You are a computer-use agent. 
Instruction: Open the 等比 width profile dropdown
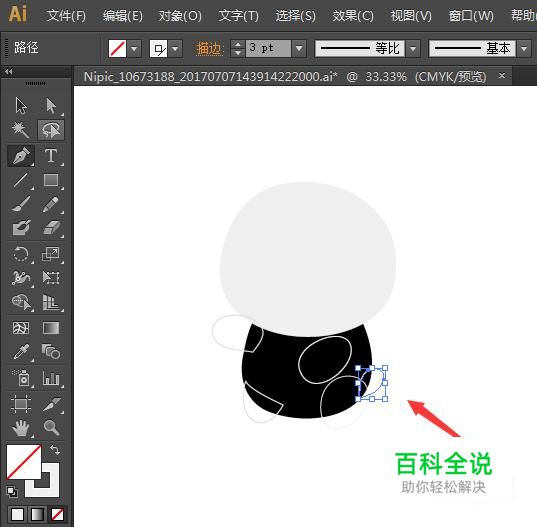coord(413,49)
